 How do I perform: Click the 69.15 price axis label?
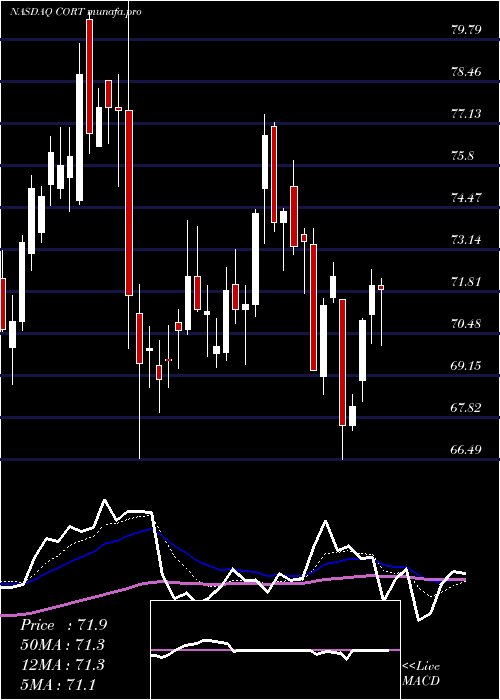point(466,366)
